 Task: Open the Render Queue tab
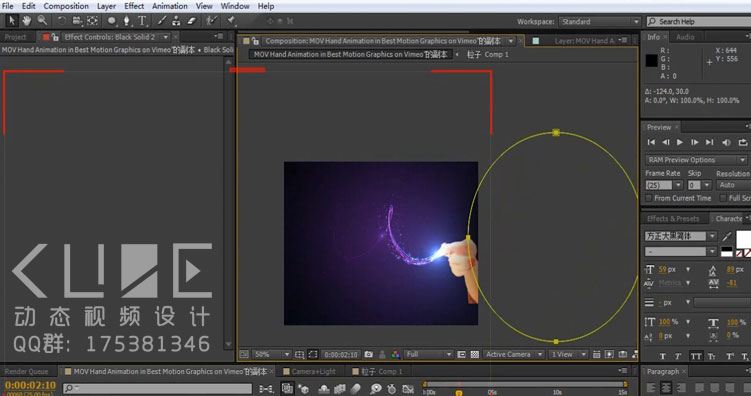(26, 372)
